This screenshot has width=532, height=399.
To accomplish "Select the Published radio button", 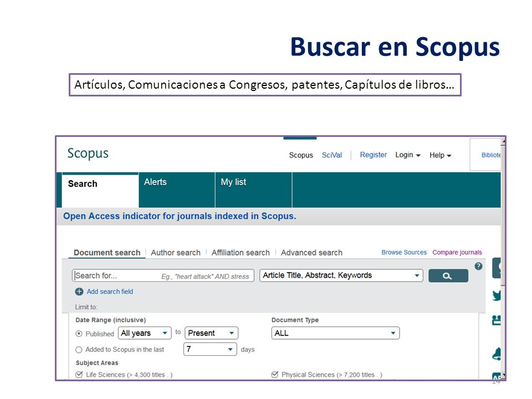I will (x=79, y=334).
